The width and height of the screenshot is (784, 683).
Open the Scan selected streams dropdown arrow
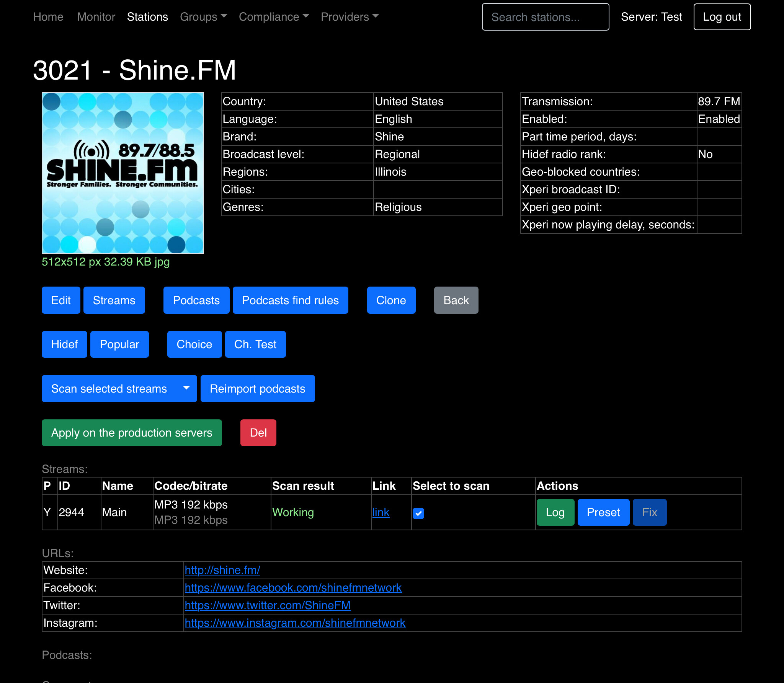pos(186,388)
